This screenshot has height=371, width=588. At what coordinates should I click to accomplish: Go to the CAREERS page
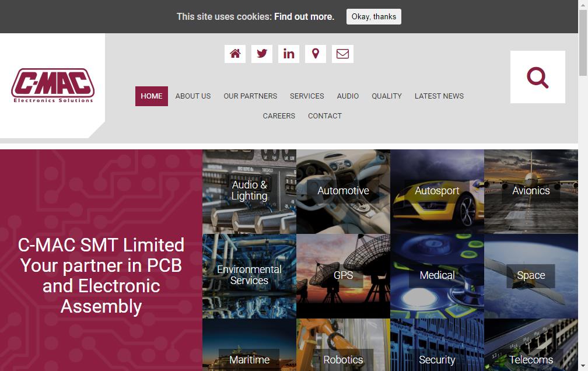click(279, 116)
